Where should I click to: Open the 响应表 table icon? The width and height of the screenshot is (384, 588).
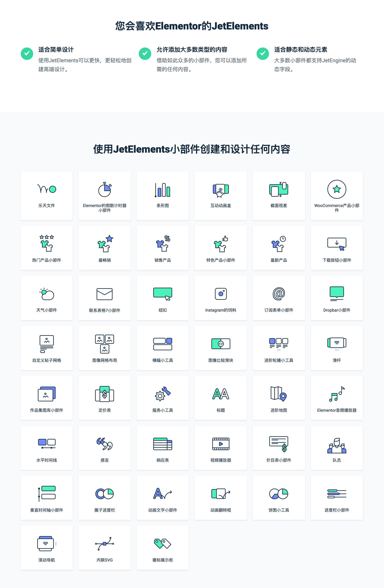coord(163,444)
